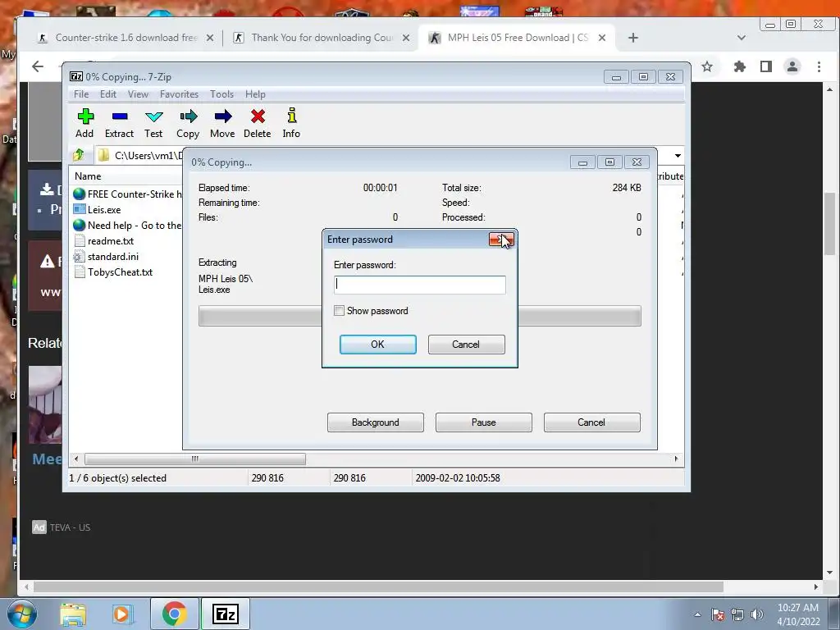This screenshot has height=630, width=840.
Task: Select the TobysCheat.txt file icon
Action: (x=80, y=272)
